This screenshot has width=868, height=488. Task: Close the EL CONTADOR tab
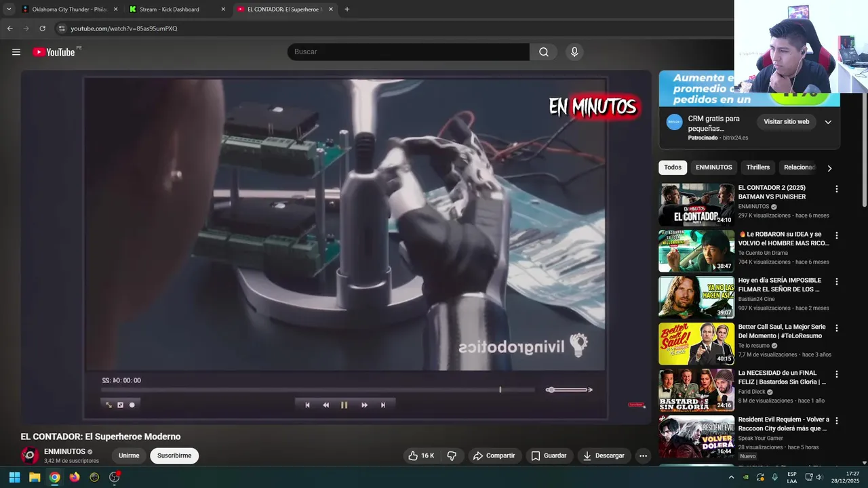[x=331, y=9]
